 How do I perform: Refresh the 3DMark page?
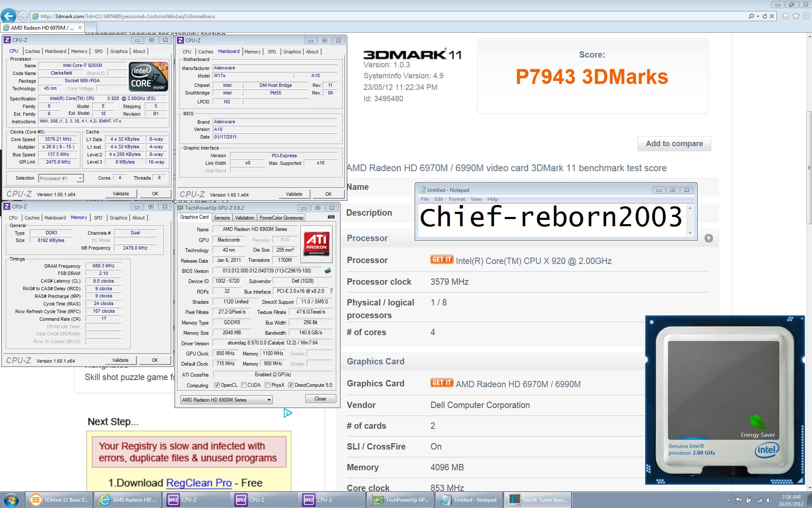tap(765, 16)
